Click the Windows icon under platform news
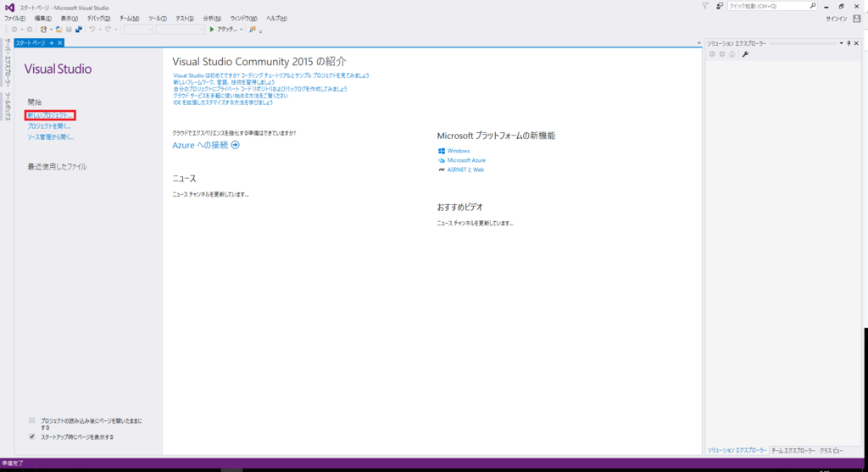This screenshot has width=868, height=472. 441,151
